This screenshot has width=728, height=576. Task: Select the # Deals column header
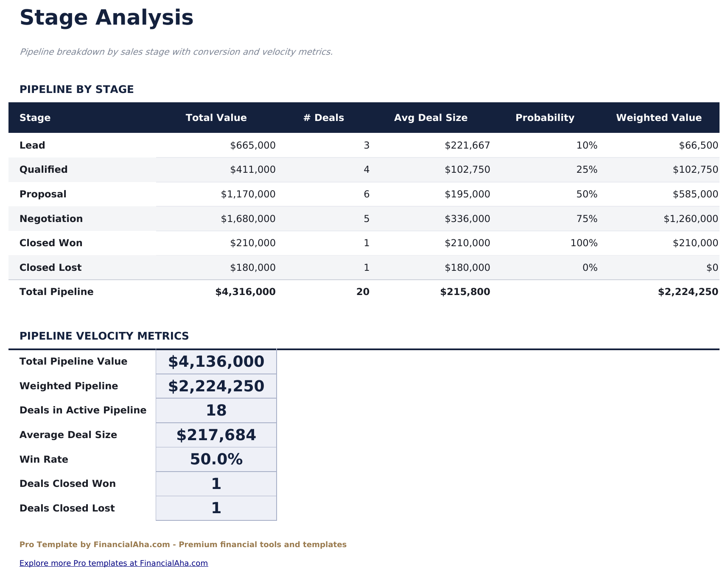(323, 118)
